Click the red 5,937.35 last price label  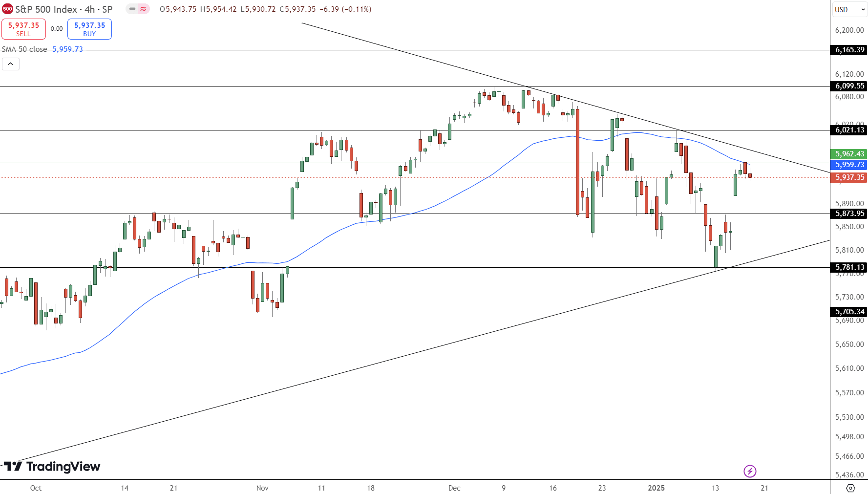(x=849, y=177)
